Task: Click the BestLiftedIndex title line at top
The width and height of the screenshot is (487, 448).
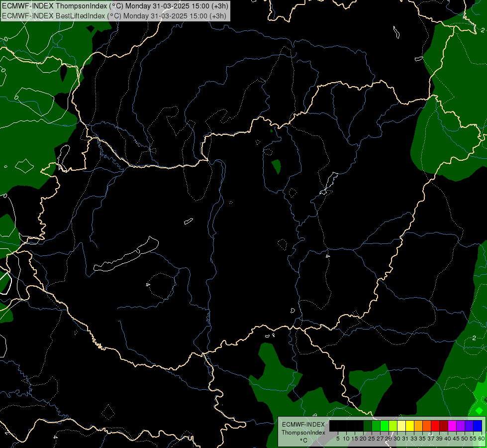Action: click(114, 15)
